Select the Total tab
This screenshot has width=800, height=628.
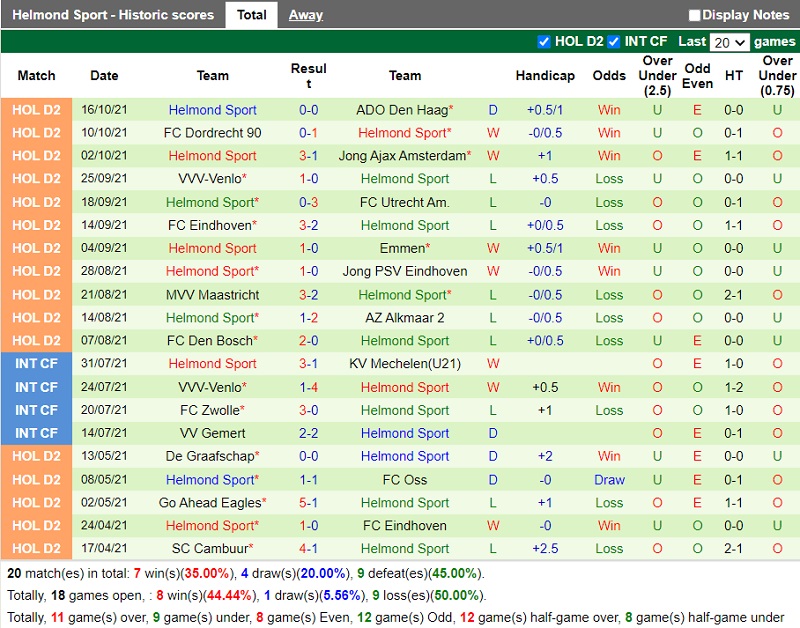pos(251,15)
